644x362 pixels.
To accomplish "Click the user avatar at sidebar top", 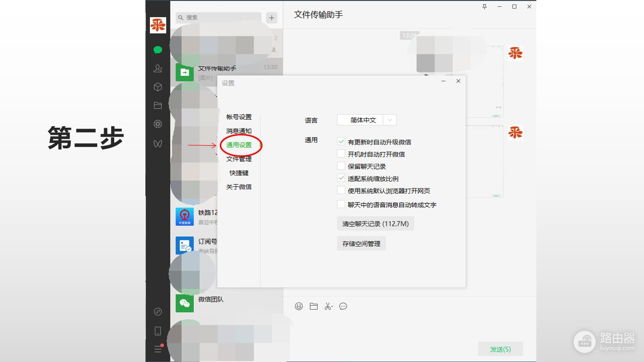I will [158, 25].
